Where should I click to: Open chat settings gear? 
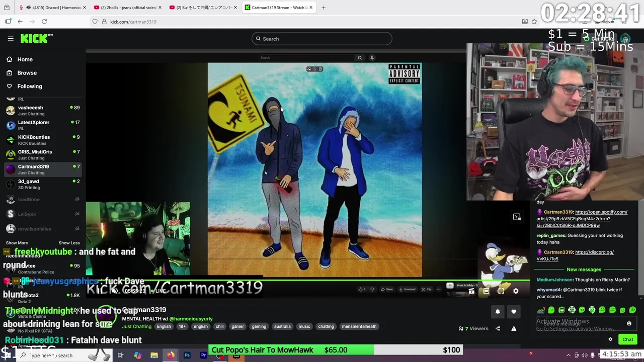pos(610,340)
